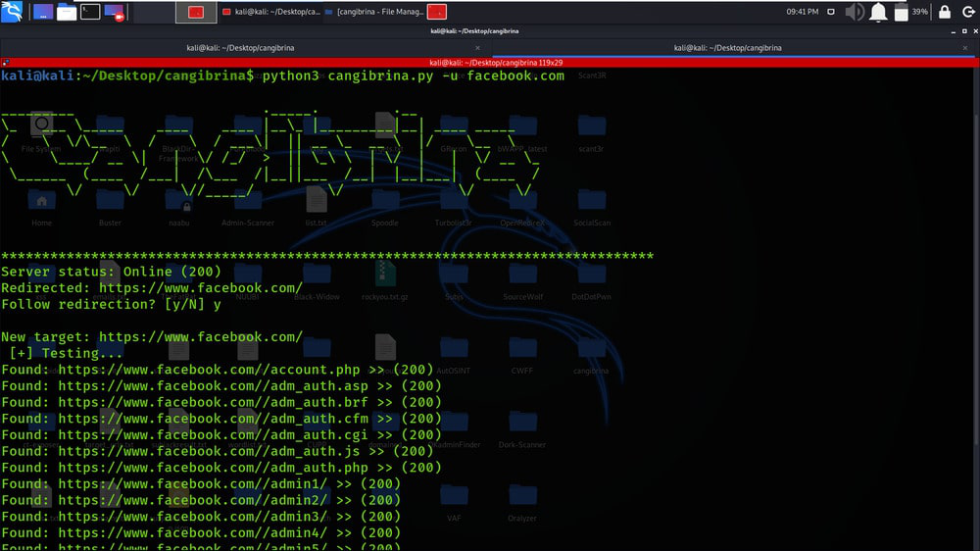Close the second terminal tab

click(965, 48)
